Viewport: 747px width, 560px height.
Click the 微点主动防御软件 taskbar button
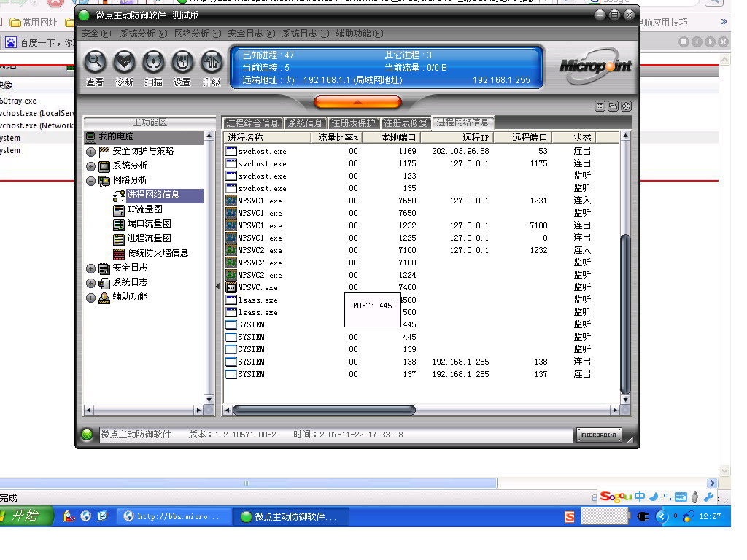click(292, 517)
